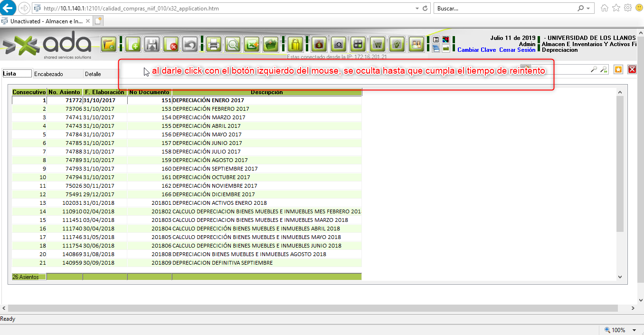Switch to the Detalle tab

(93, 74)
